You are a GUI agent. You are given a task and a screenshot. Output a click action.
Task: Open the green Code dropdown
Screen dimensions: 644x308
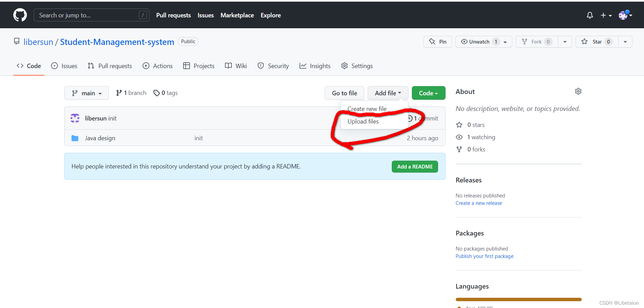click(x=429, y=93)
